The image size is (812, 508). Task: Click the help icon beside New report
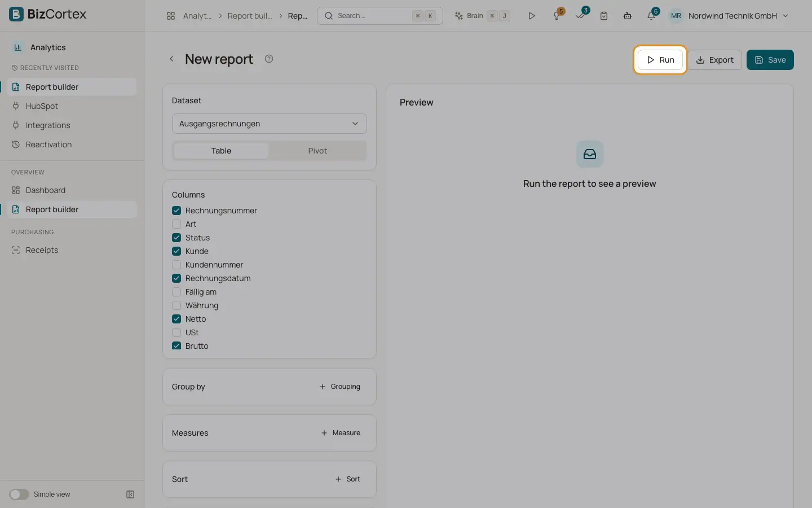(x=269, y=59)
